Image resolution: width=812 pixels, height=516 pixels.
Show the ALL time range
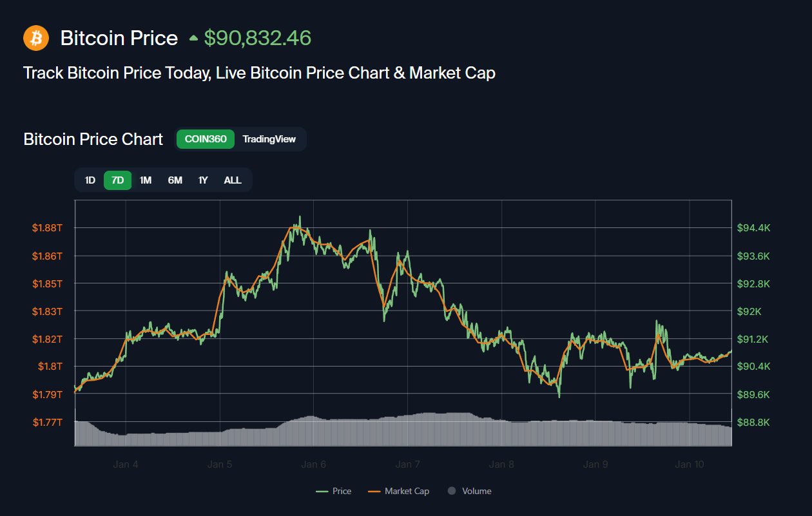(x=233, y=180)
